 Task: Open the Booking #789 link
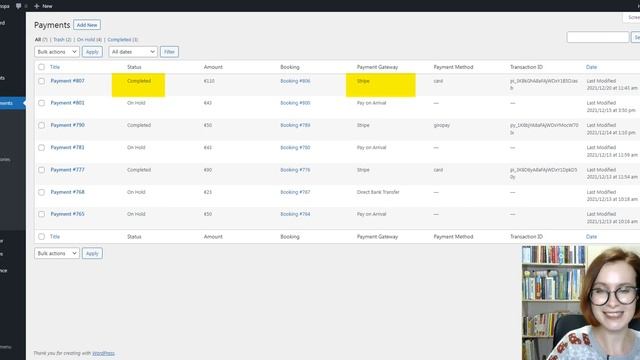pyautogui.click(x=295, y=125)
